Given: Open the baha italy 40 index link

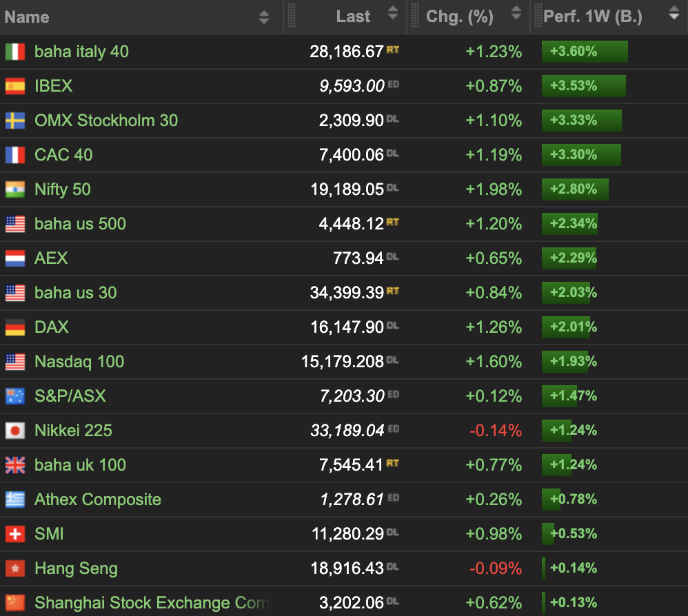Looking at the screenshot, I should (81, 52).
